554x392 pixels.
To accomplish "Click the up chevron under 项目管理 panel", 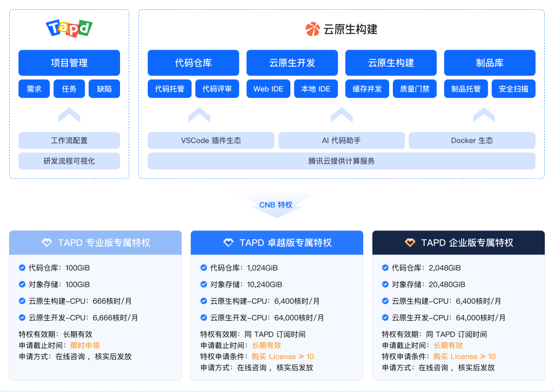I will point(69,115).
